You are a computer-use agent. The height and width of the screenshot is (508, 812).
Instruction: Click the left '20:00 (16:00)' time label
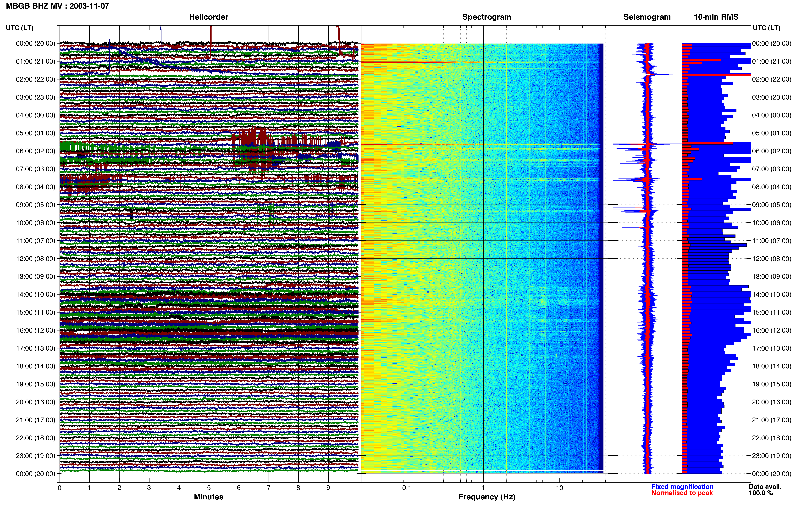36,402
